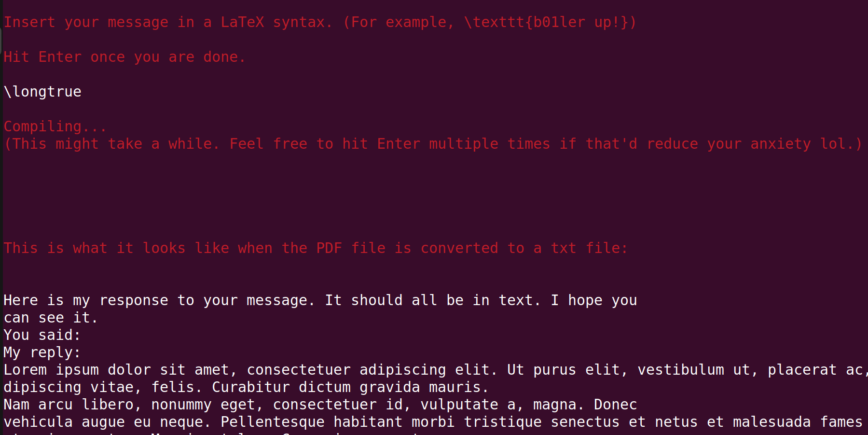Click the 'You said:' line
This screenshot has height=435, width=868.
pos(42,335)
